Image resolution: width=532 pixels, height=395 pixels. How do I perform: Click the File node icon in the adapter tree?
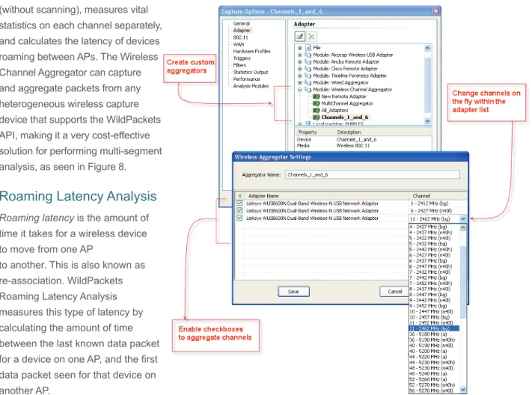click(x=308, y=48)
